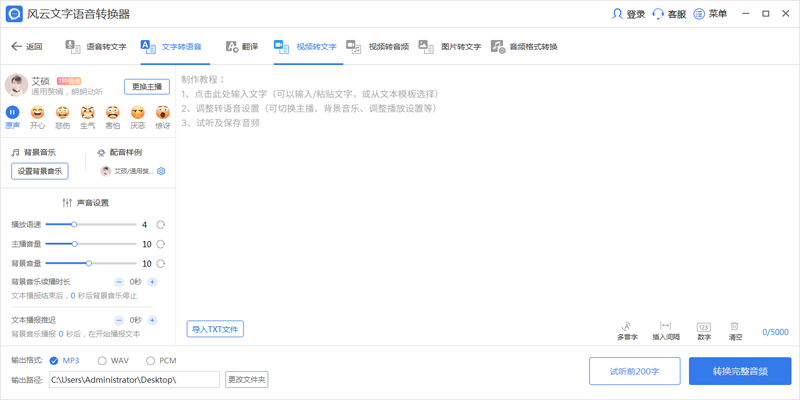Open 客服 customer service
This screenshot has width=800, height=400.
tap(669, 14)
